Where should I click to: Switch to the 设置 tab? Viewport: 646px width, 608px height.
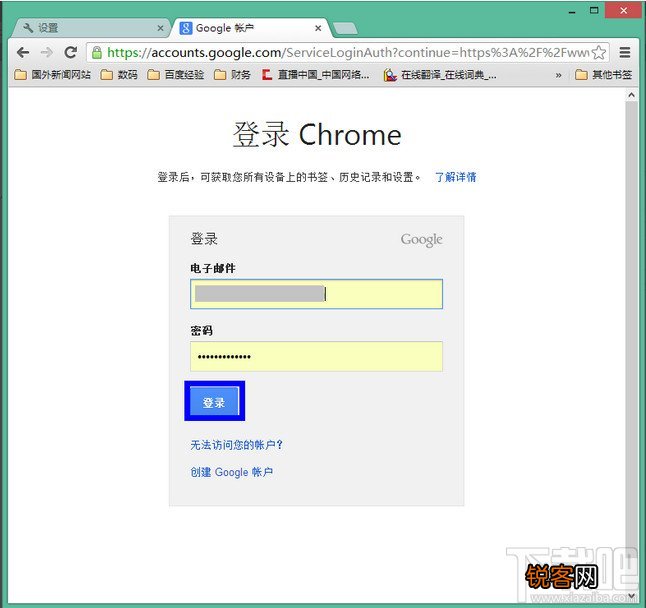click(x=91, y=28)
